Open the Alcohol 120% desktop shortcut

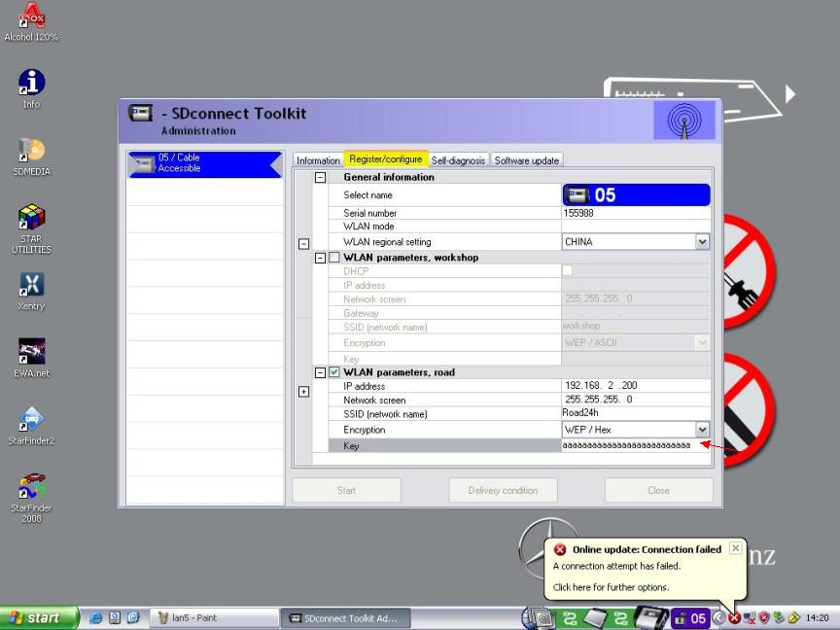31,21
